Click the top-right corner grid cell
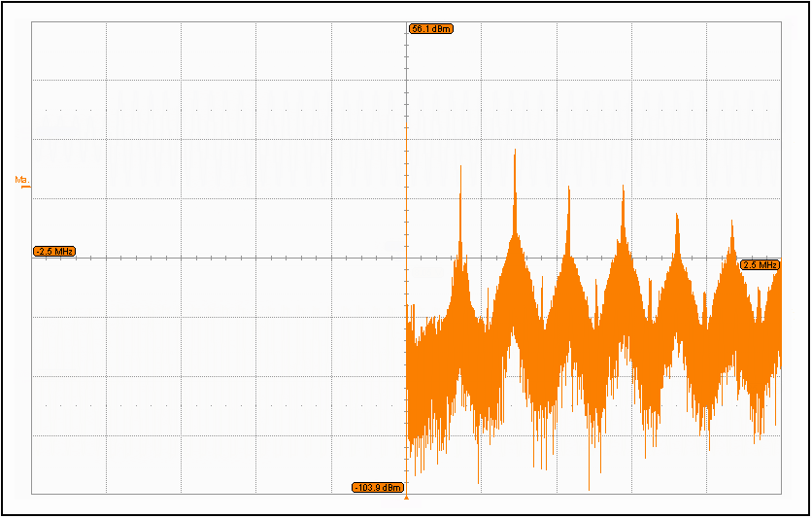The image size is (812, 518). click(744, 51)
